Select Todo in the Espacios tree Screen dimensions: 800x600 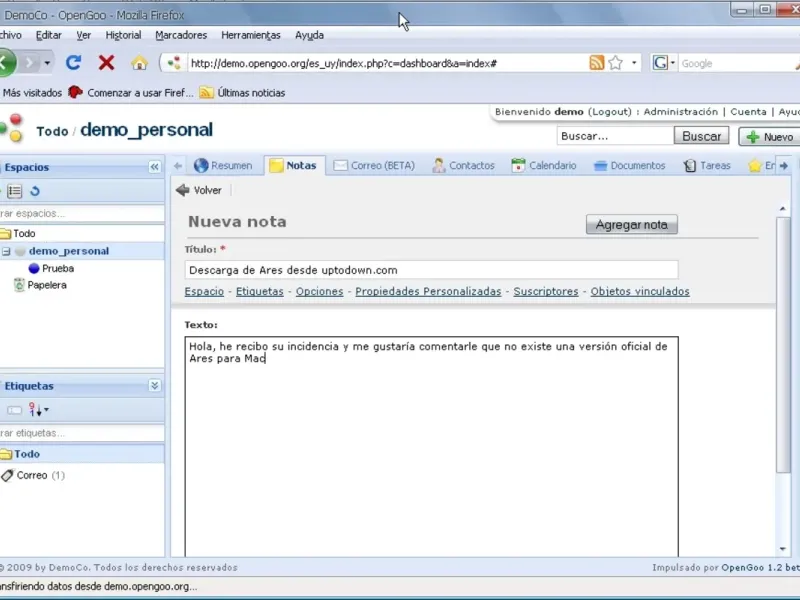click(24, 233)
